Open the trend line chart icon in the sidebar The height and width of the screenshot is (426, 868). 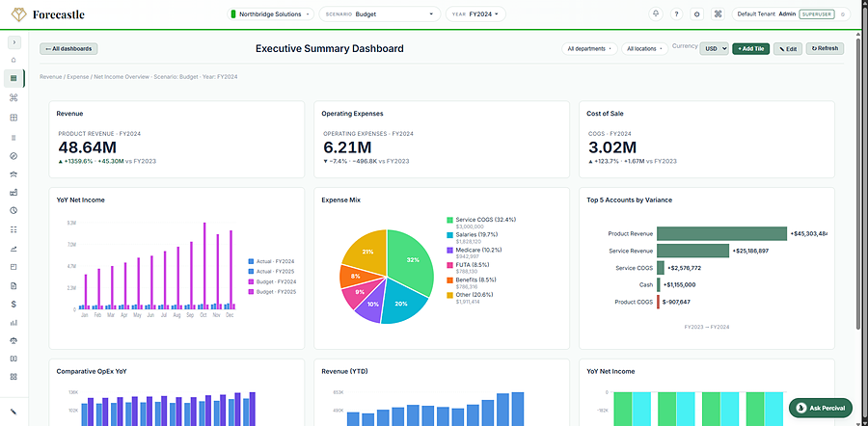tap(14, 249)
